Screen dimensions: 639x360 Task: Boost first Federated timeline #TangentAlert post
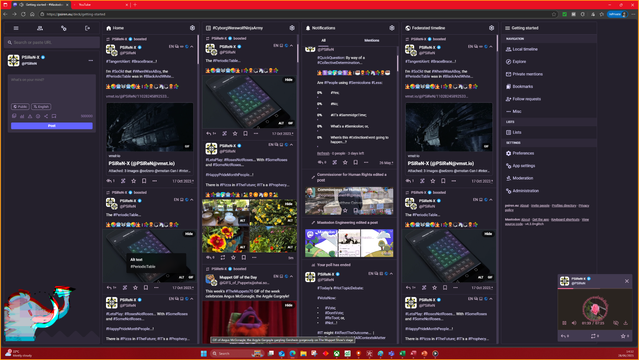pyautogui.click(x=422, y=181)
